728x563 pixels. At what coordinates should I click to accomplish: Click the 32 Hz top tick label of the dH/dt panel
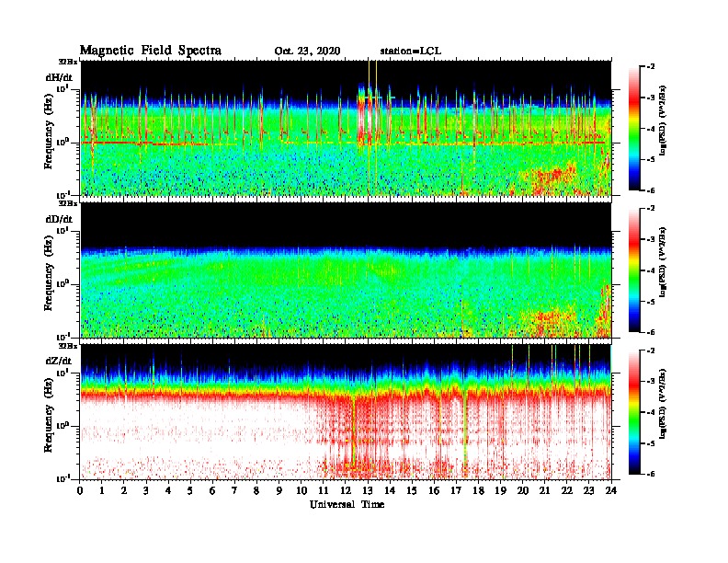(67, 61)
